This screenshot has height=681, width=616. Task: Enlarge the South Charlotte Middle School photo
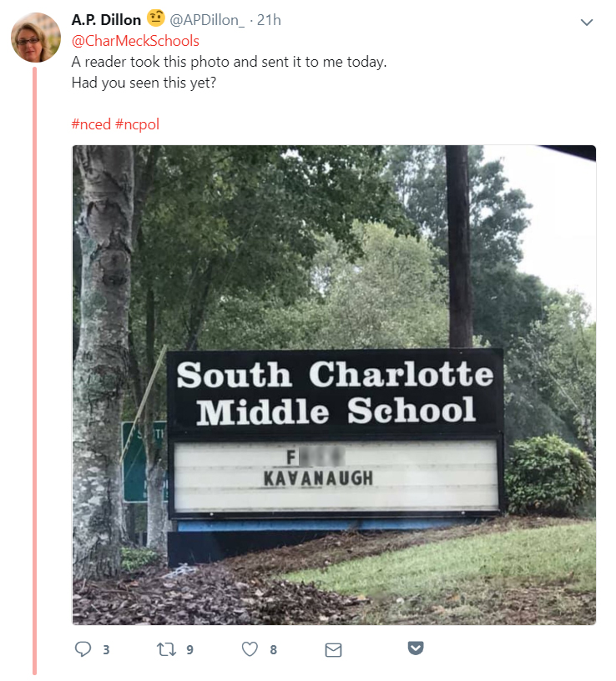[334, 385]
